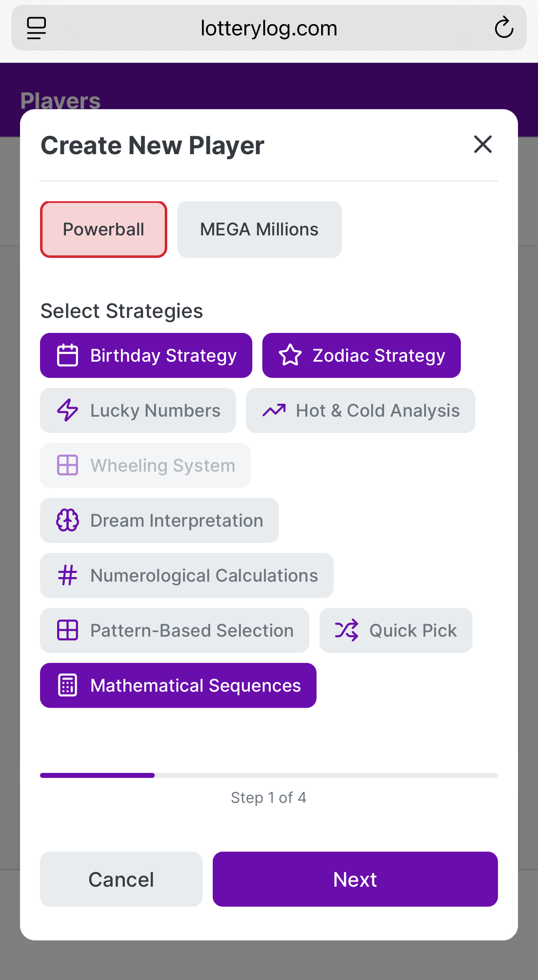Close the Create New Player dialog
Screen dimensions: 538x980
click(483, 145)
